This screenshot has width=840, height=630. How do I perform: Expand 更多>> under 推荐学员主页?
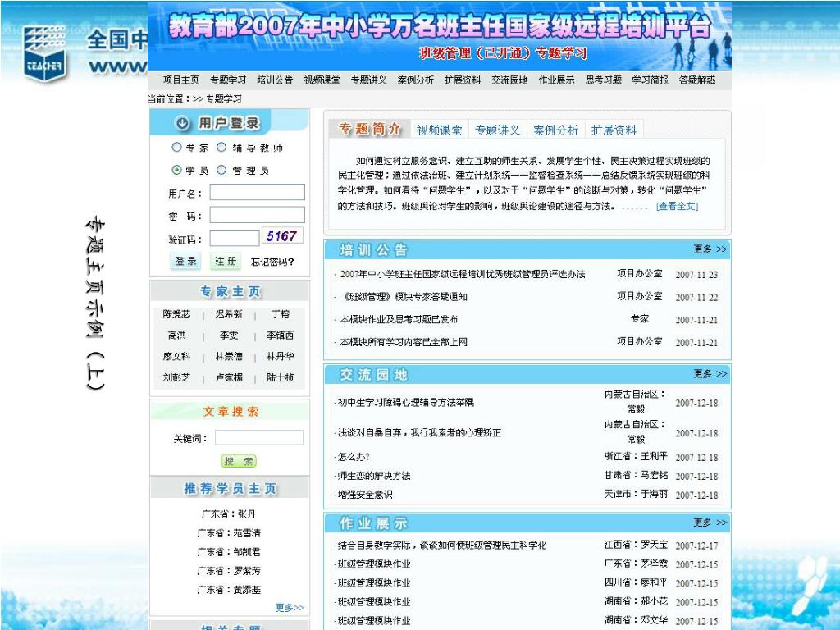pos(290,608)
